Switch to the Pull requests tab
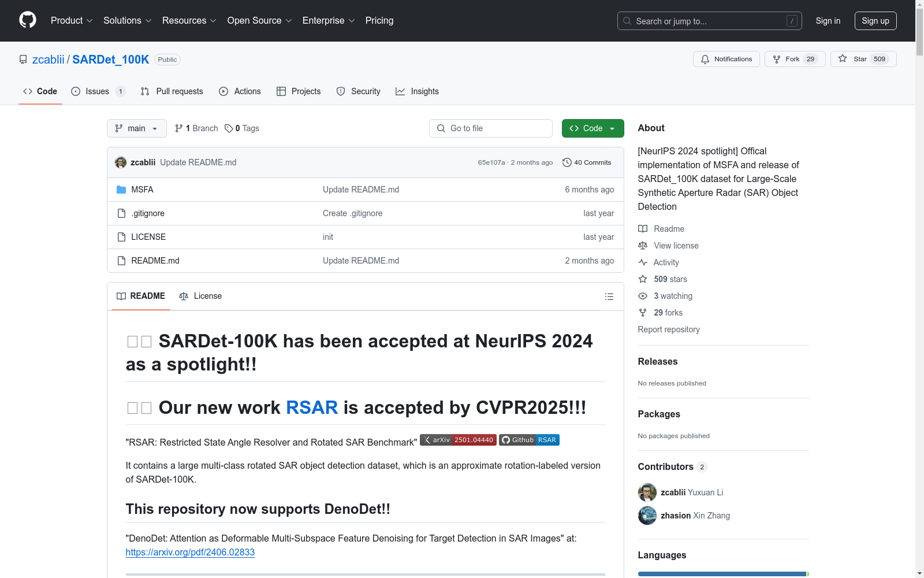Image resolution: width=924 pixels, height=578 pixels. (x=172, y=91)
